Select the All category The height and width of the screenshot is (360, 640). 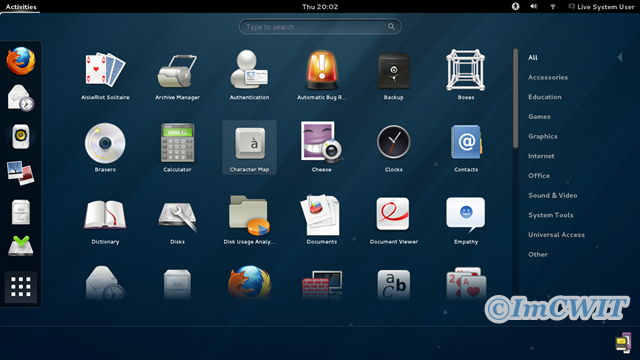pos(533,58)
